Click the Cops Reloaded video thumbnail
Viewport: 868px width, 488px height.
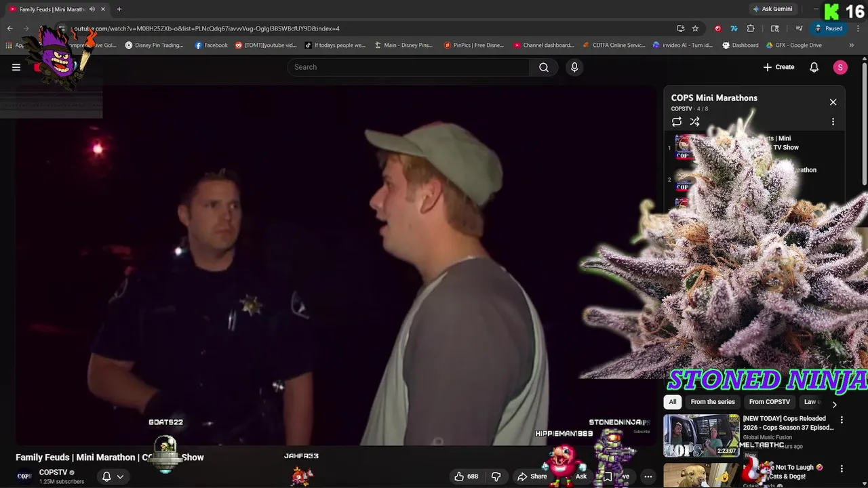pyautogui.click(x=701, y=435)
